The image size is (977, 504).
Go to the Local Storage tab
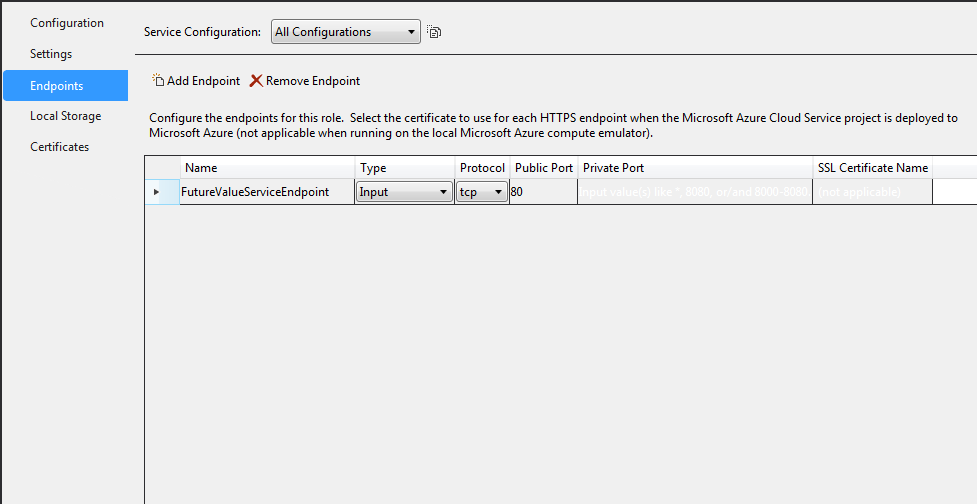point(65,116)
